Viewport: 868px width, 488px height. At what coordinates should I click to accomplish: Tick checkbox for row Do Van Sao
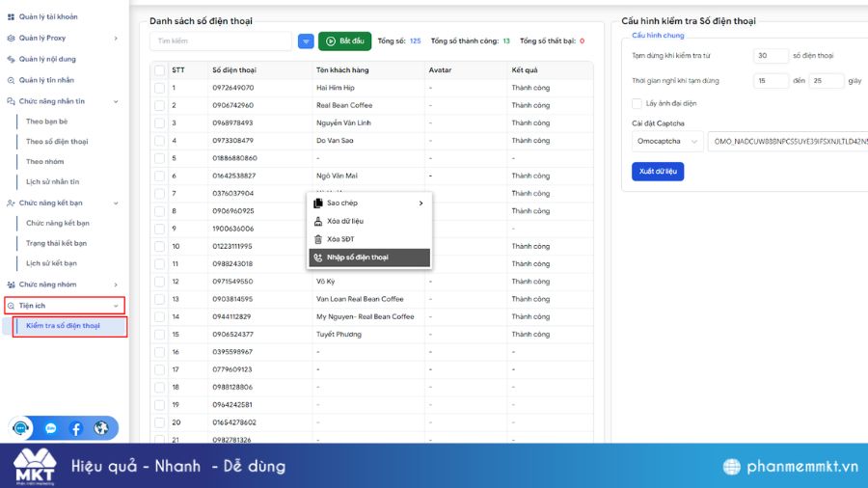[159, 141]
